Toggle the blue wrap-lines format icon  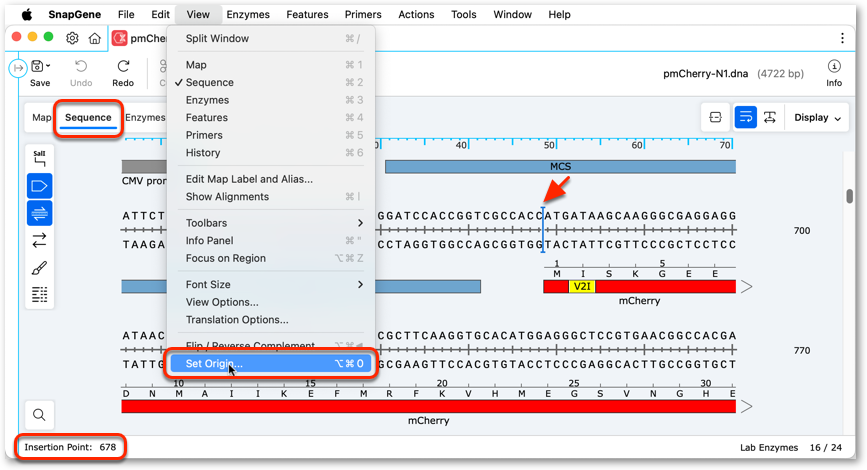pos(745,117)
